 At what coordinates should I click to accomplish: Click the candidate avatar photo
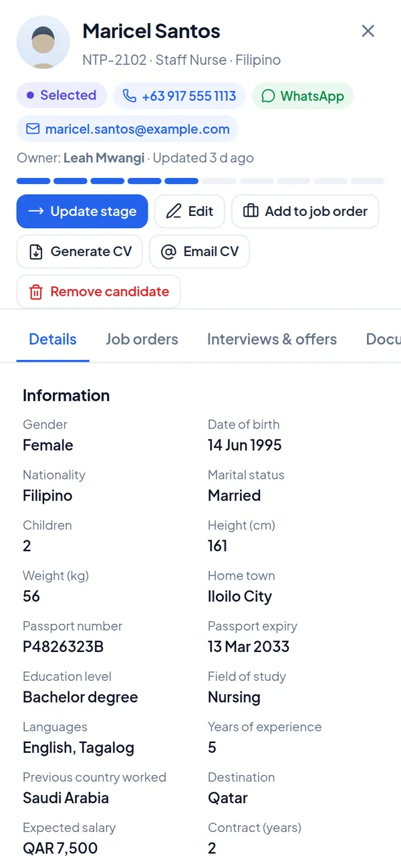43,42
